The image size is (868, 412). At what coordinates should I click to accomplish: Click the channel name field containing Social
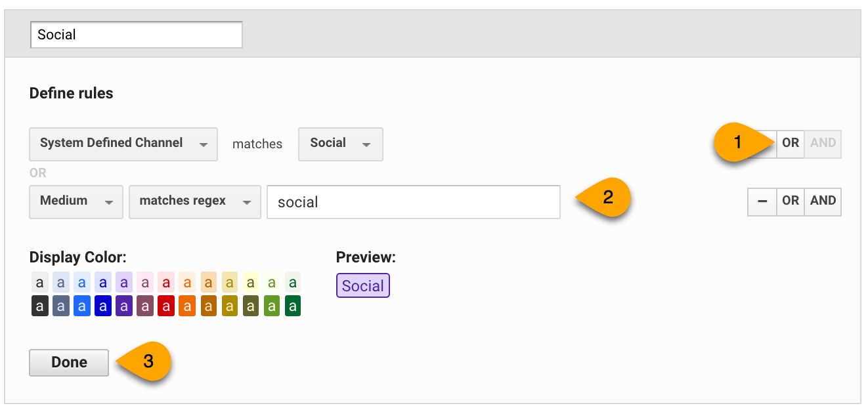click(x=136, y=35)
